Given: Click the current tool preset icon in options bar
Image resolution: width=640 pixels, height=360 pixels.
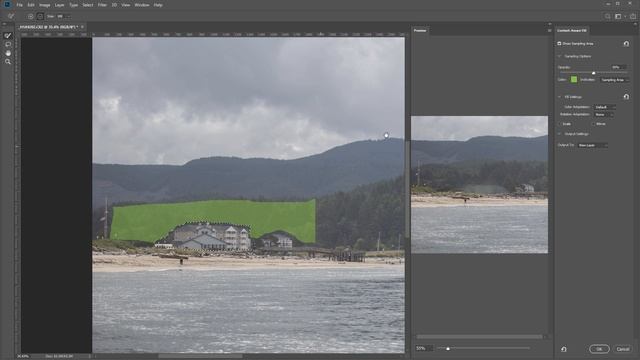Looking at the screenshot, I should click(x=11, y=16).
